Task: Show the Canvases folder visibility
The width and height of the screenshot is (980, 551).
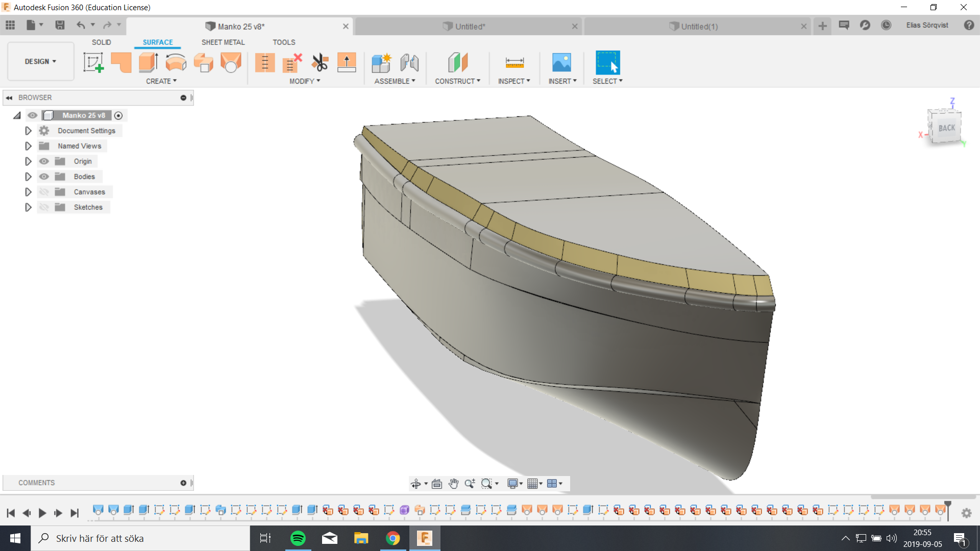Action: point(45,191)
